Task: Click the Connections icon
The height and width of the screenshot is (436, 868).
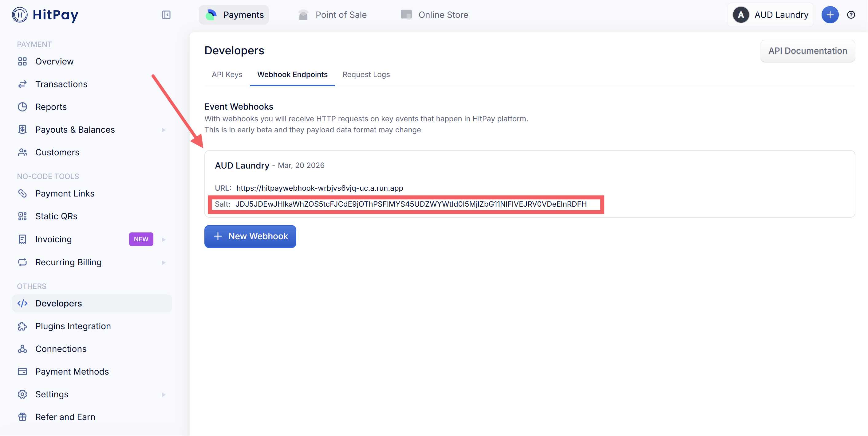Action: (x=22, y=349)
